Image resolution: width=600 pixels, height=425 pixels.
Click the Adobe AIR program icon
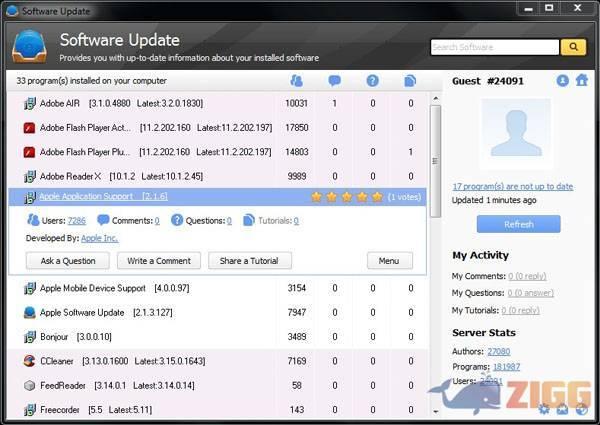(29, 103)
